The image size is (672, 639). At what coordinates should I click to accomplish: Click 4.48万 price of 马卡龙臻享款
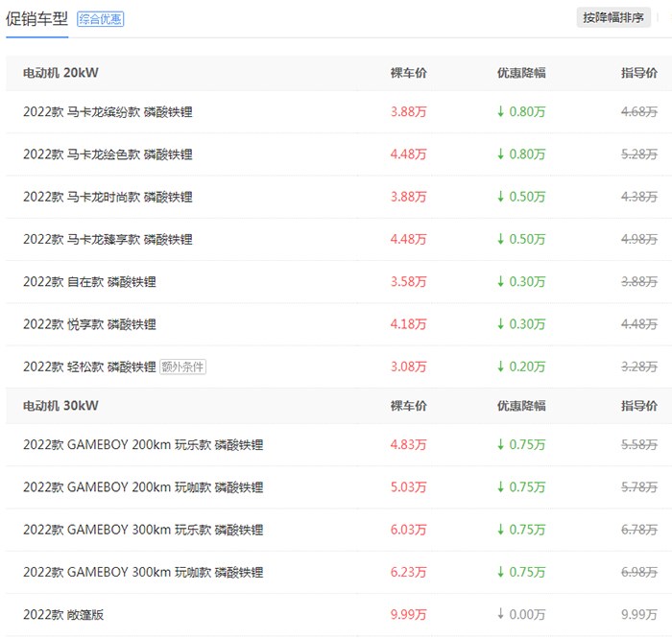point(408,240)
